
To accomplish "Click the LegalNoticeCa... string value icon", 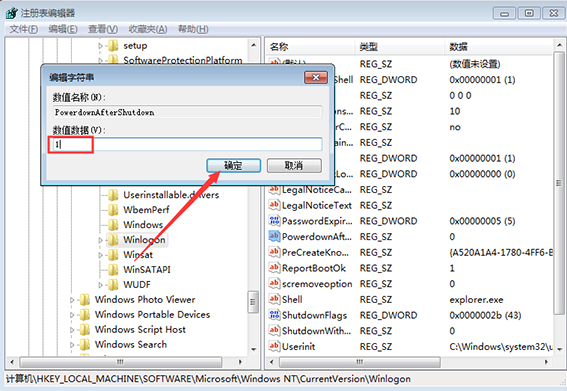I will [274, 190].
